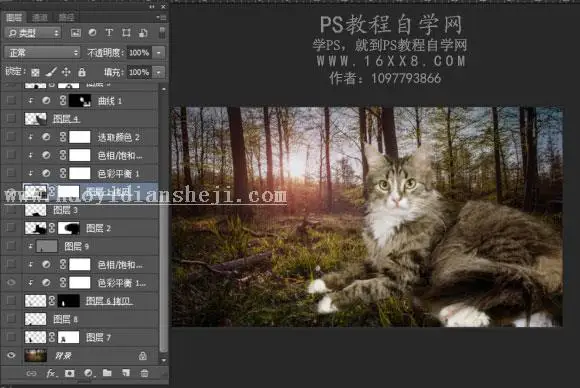
Task: Create new adjustment layer from bottom icon
Action: click(88, 373)
